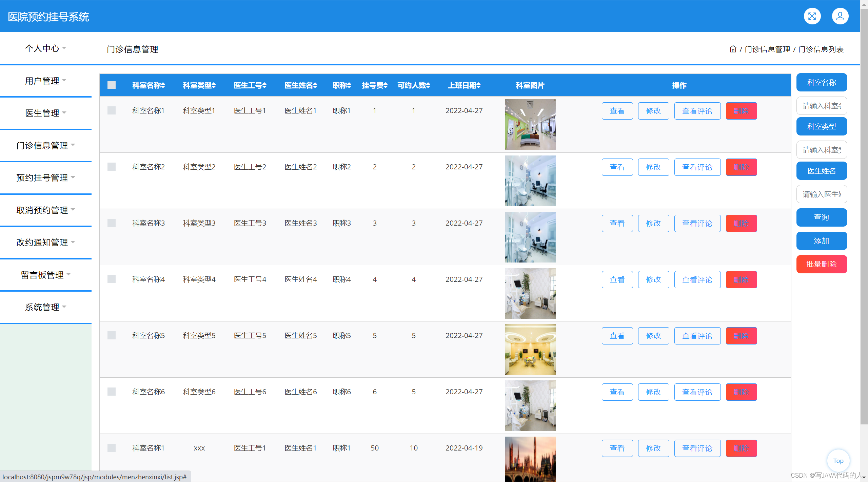Click the 科室名称 search input field
The height and width of the screenshot is (482, 868).
(822, 106)
